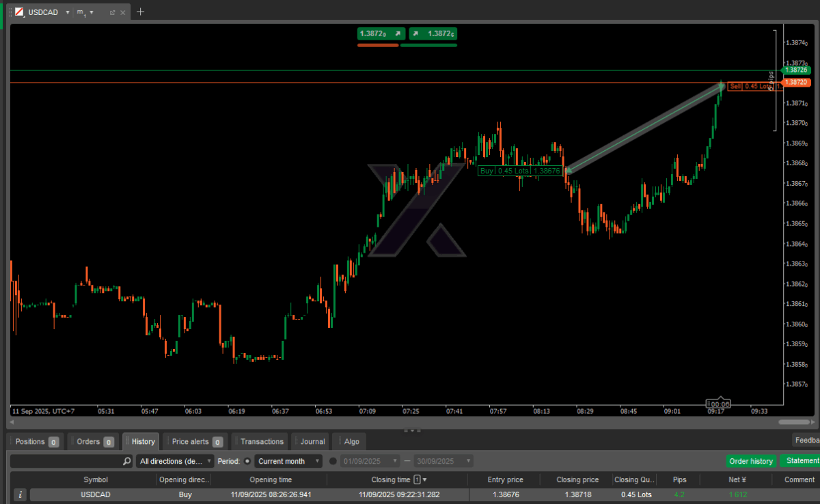Screen dimensions: 820x504
Task: Select the custom date range radio button
Action: (x=333, y=462)
